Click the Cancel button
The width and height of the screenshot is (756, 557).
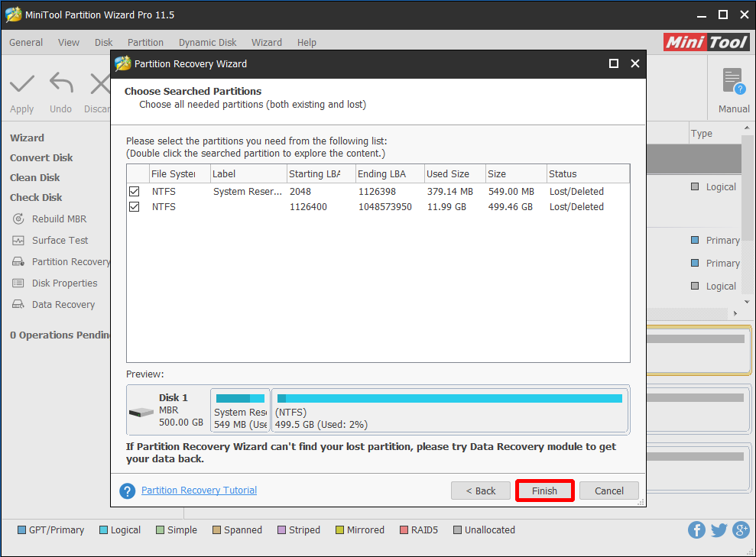coord(609,491)
